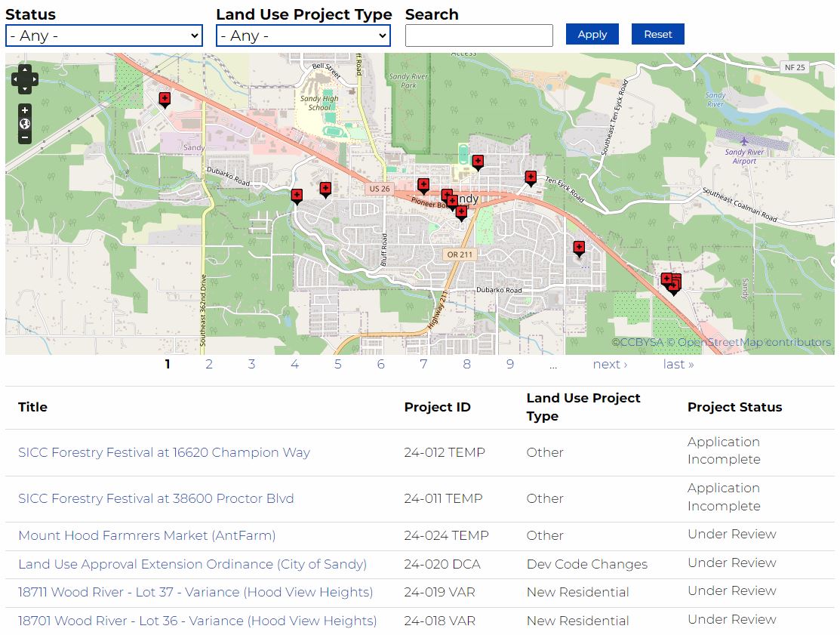Click the lone marker in the northwest map corner
Screen dimensions: 840x635
[165, 98]
